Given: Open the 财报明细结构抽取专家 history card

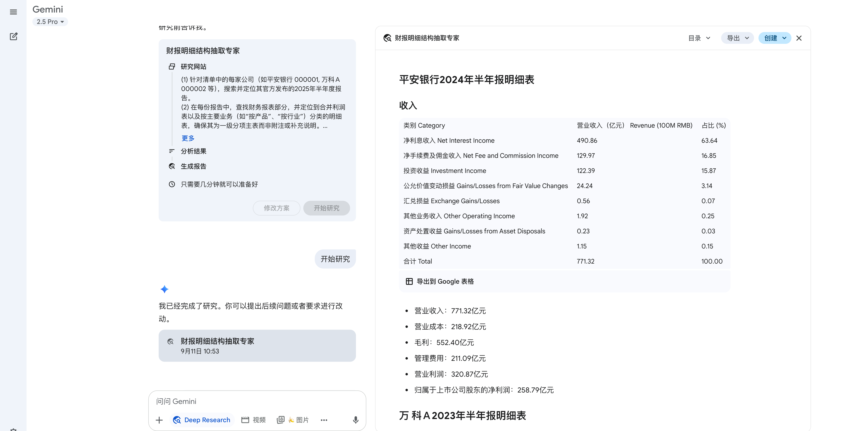Looking at the screenshot, I should 257,345.
